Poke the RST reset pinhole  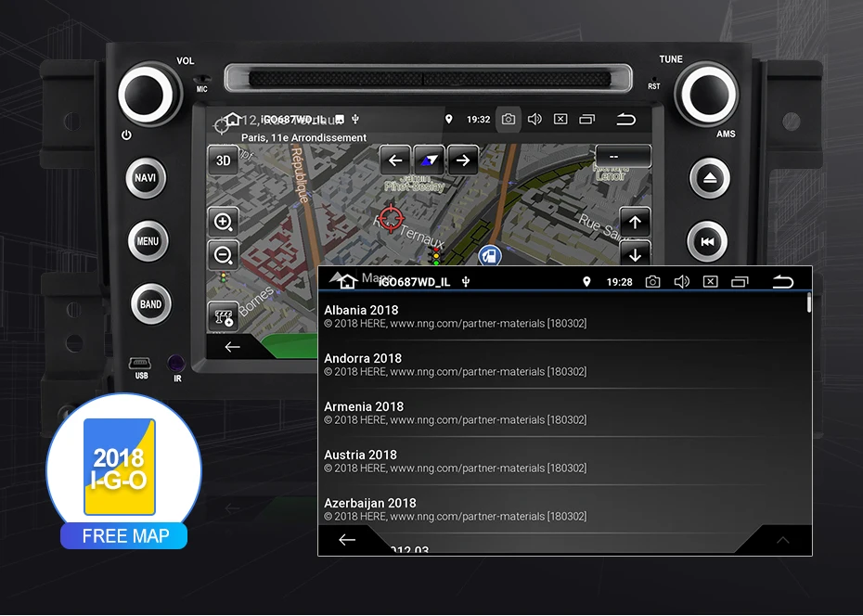[x=654, y=81]
